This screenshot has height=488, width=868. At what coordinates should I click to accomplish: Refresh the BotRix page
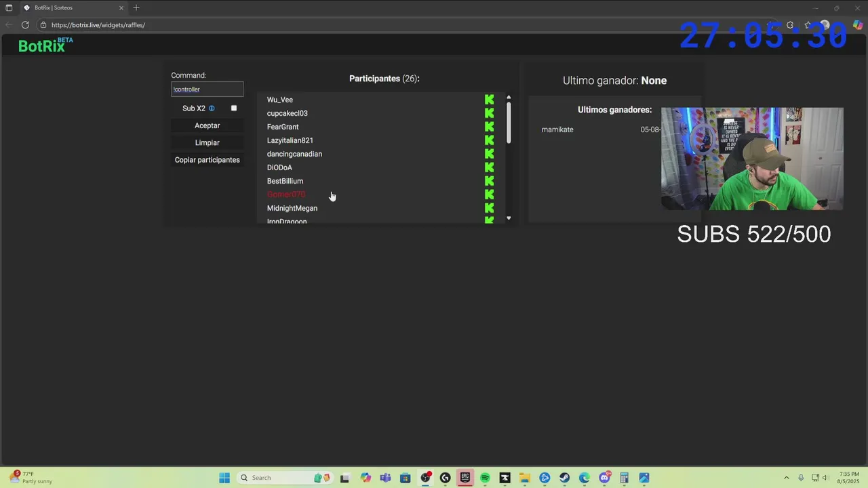coord(25,25)
